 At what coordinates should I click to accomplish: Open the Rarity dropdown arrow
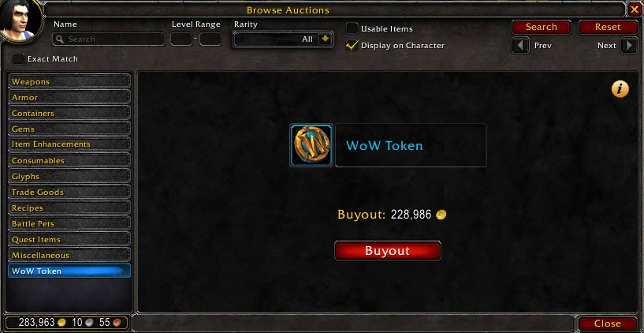325,39
